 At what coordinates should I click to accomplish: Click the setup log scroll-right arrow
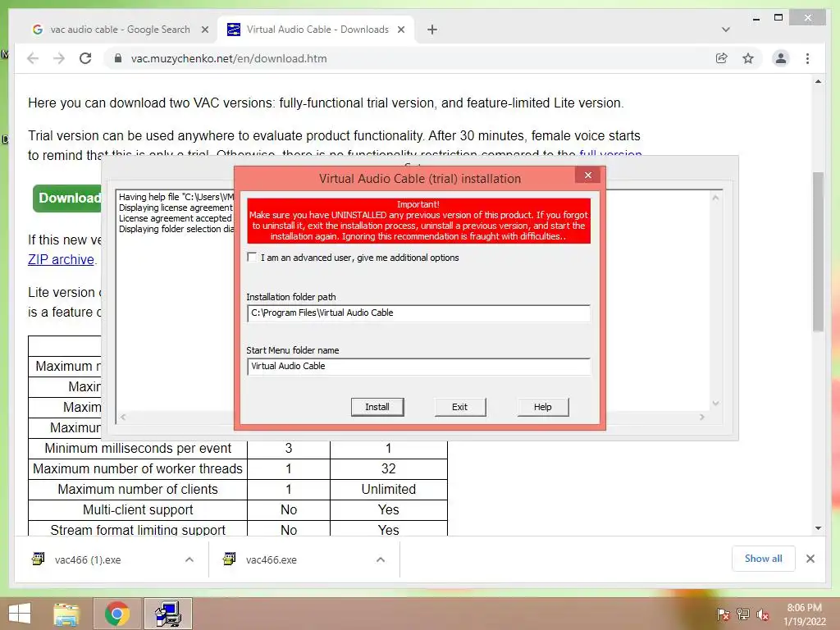[702, 417]
